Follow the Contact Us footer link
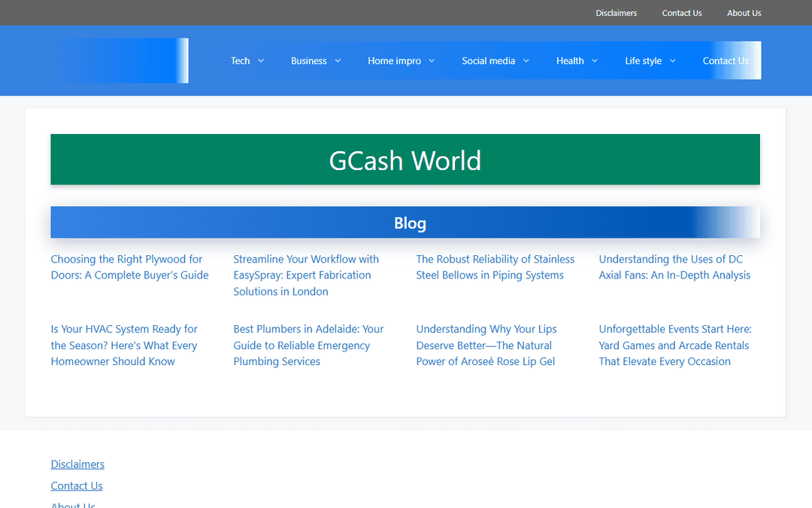812x508 pixels. [x=77, y=485]
